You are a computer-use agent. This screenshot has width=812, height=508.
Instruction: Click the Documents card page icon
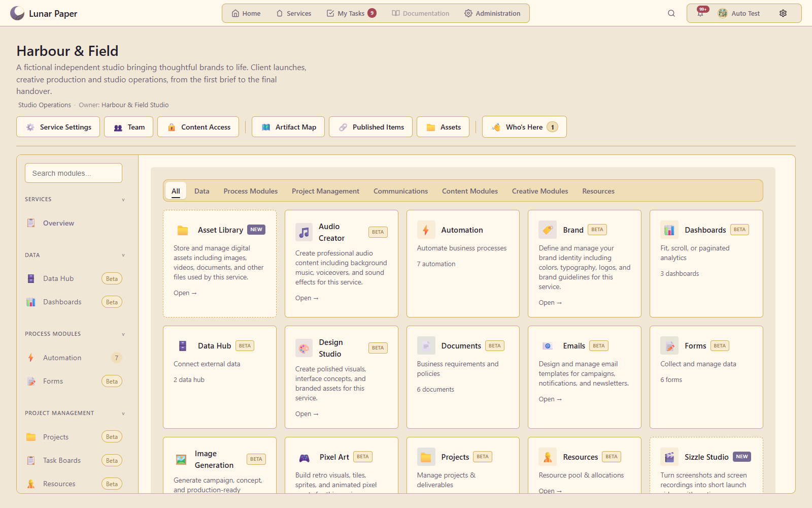point(426,346)
